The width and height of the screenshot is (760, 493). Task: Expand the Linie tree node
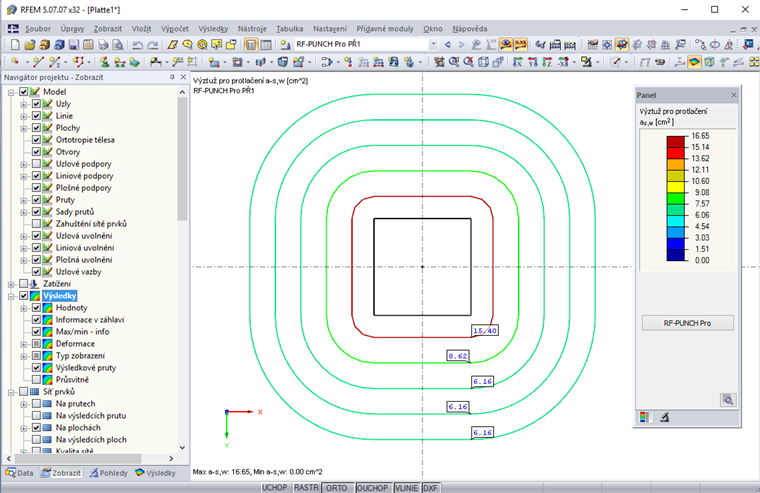(x=23, y=116)
